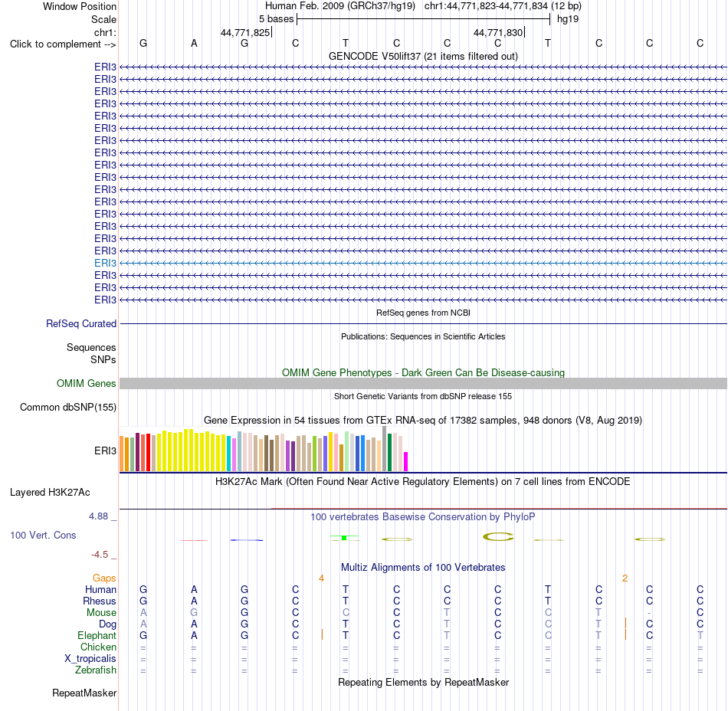The width and height of the screenshot is (728, 711).
Task: Click the 'RefSeq genes from NCBI' title
Action: 423,313
